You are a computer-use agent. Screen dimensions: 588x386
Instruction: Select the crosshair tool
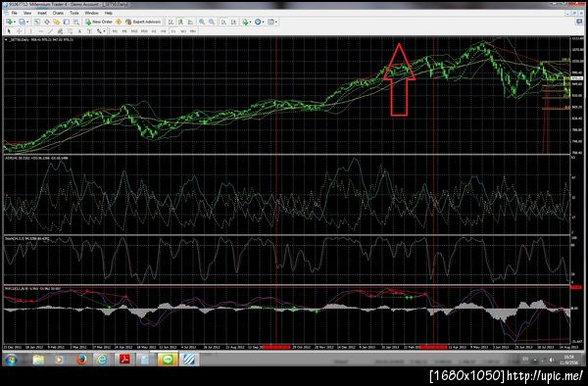click(x=20, y=31)
